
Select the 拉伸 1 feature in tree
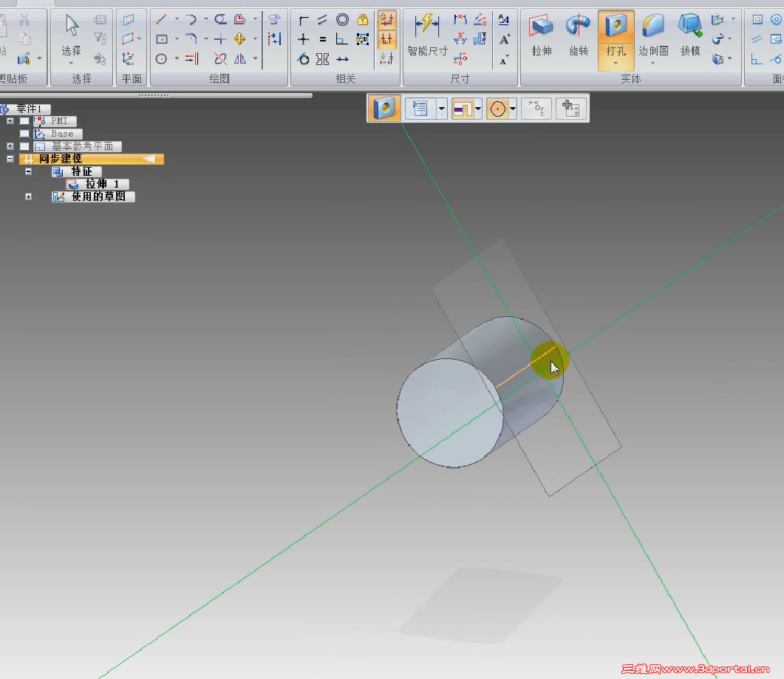click(x=98, y=184)
